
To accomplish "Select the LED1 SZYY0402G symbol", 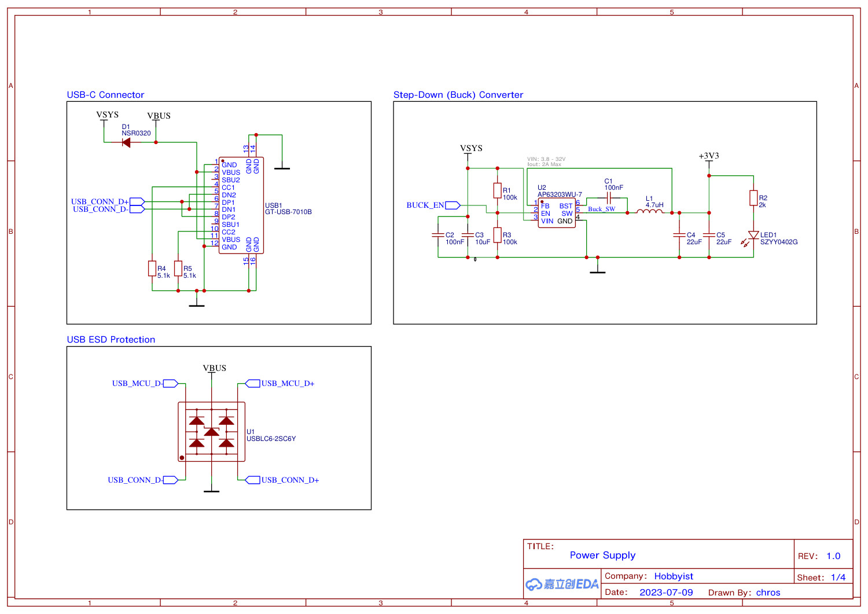I will point(753,236).
